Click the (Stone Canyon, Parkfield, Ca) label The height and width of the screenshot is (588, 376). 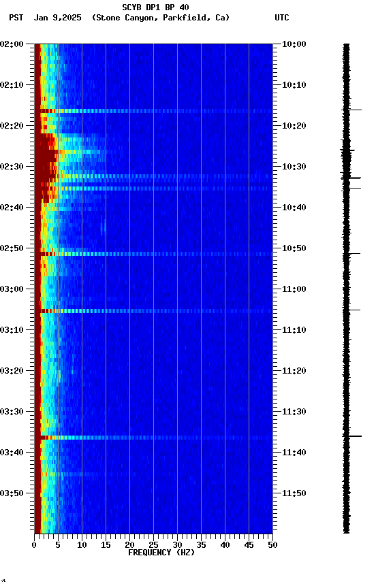pyautogui.click(x=161, y=18)
